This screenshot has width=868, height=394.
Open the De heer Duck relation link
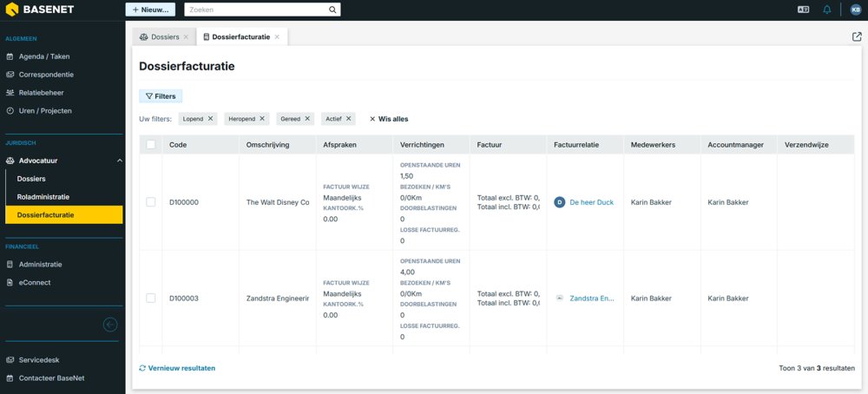[591, 202]
